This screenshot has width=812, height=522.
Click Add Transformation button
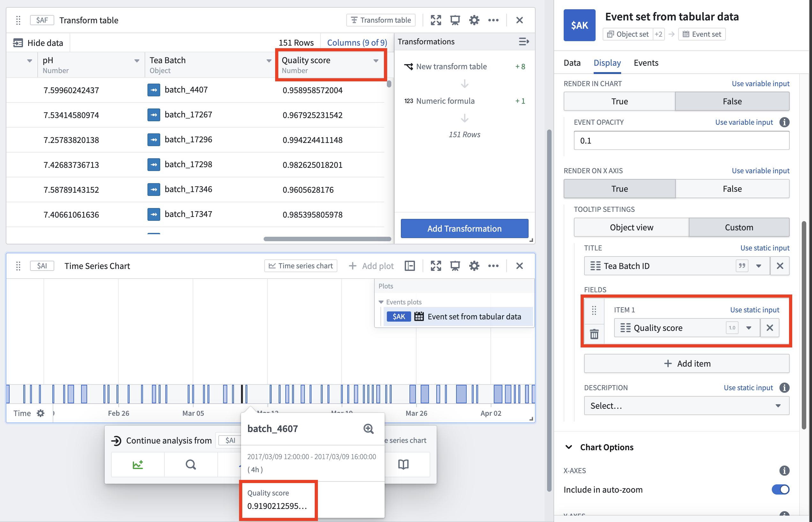[x=464, y=228]
